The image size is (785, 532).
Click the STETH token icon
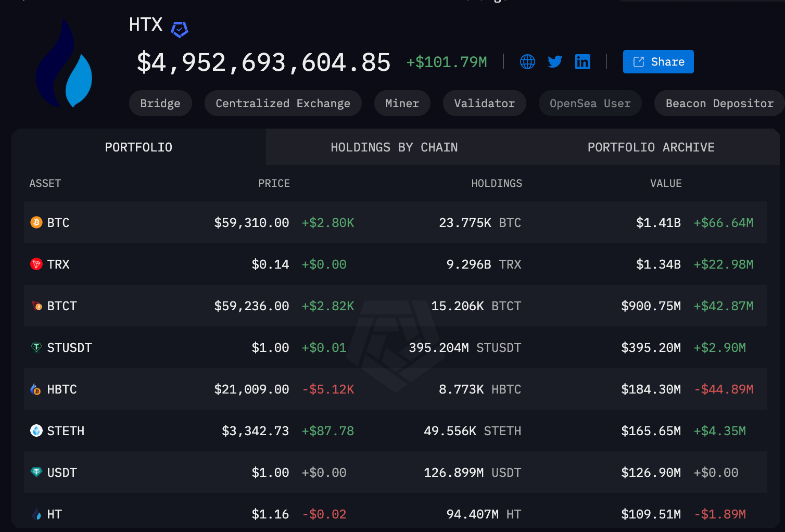pos(36,431)
